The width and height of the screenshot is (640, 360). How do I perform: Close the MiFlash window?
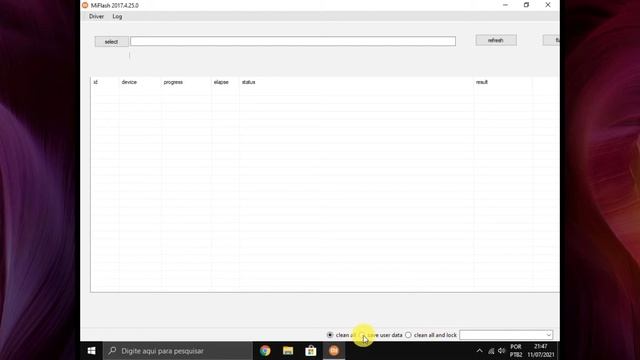[548, 5]
